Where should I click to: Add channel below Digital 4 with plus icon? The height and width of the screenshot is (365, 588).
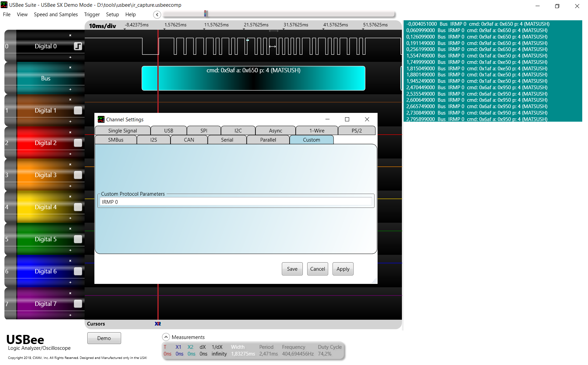click(x=70, y=218)
